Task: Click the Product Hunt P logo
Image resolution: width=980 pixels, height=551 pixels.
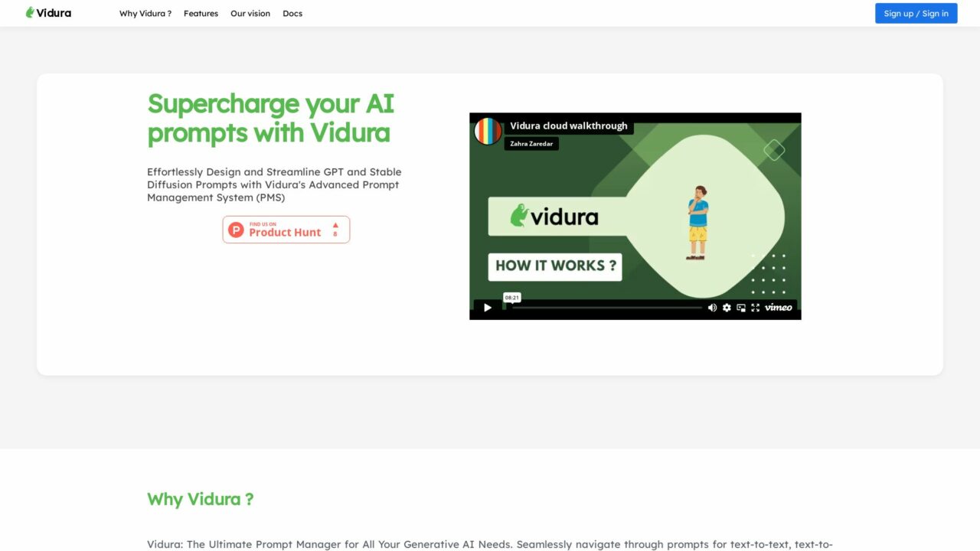Action: pos(235,229)
